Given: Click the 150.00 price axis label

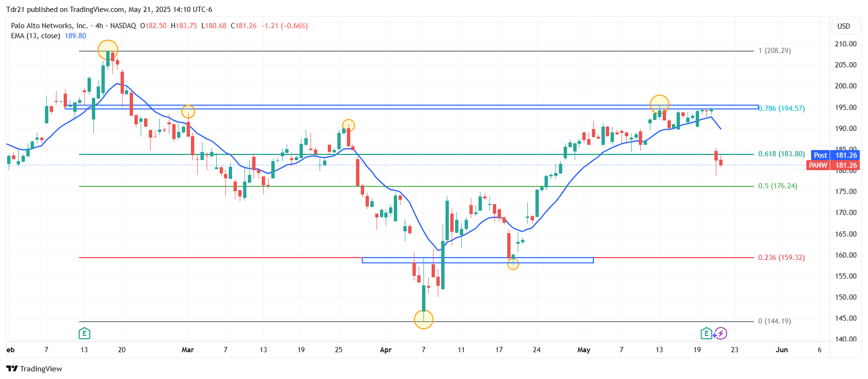Looking at the screenshot, I should coord(846,297).
